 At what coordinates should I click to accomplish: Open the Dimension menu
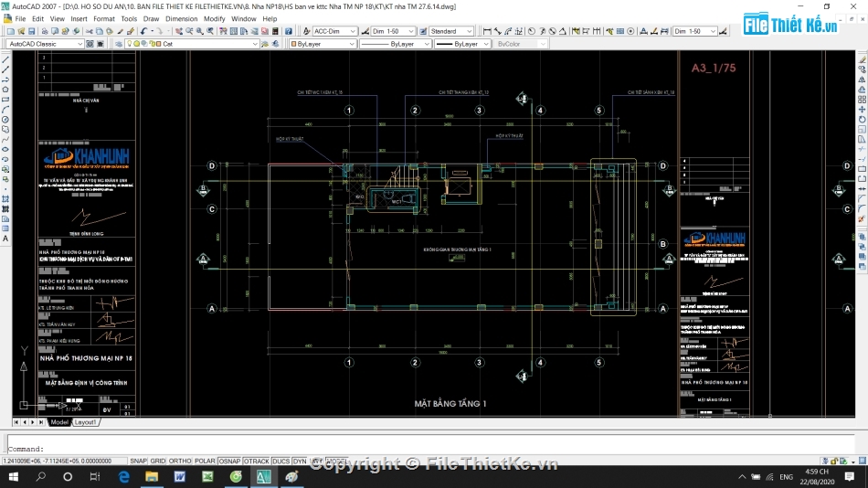tap(181, 19)
